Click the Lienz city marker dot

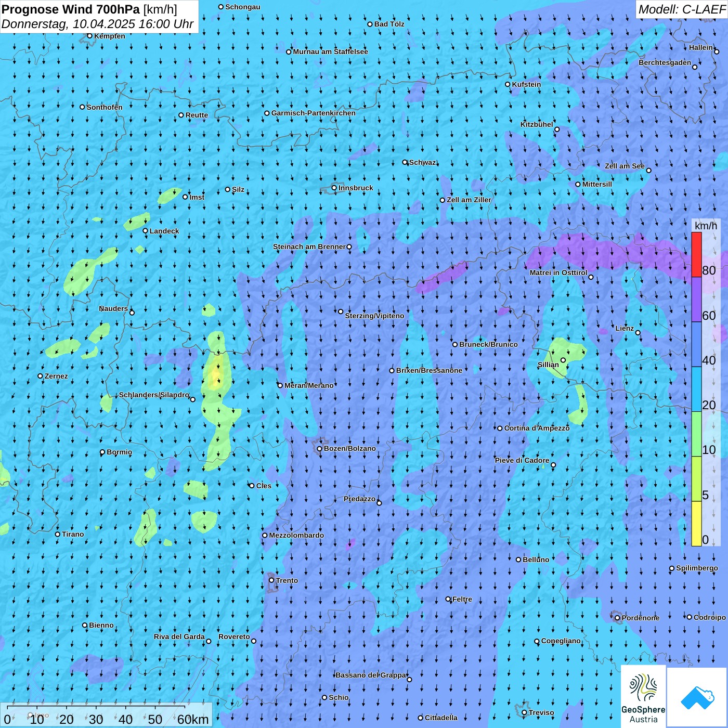pos(638,333)
